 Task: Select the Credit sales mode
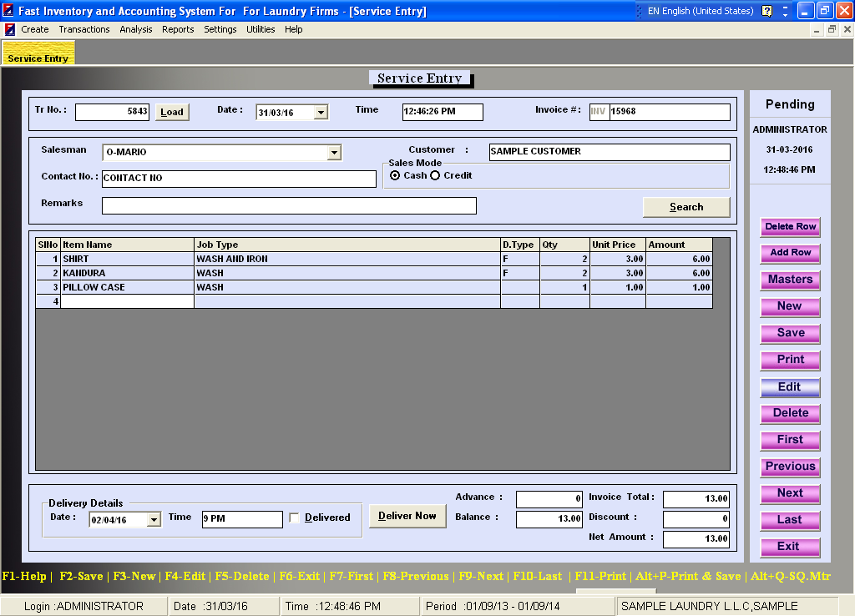[435, 175]
